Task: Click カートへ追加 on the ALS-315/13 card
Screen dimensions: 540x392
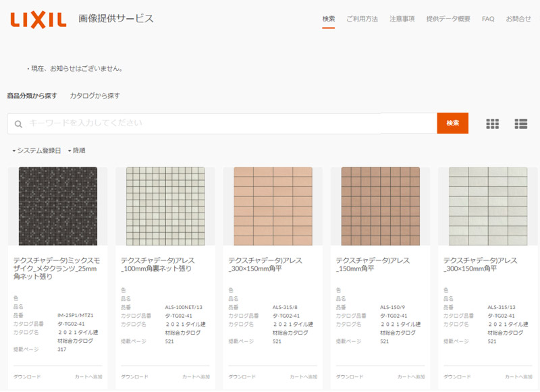Action: click(518, 377)
